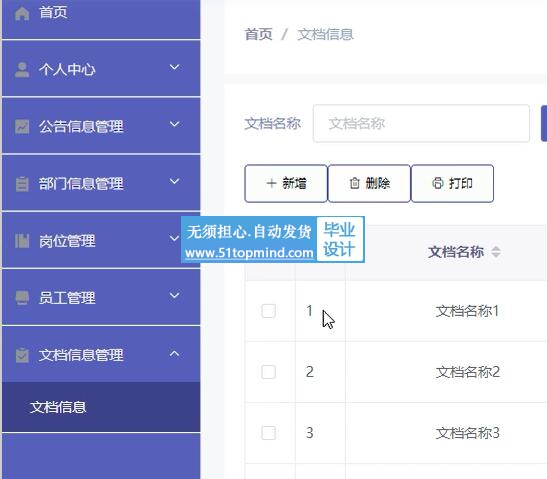Click the clipboard icon beside 部门信息管理
Viewport: 547px width, 479px height.
pyautogui.click(x=22, y=184)
